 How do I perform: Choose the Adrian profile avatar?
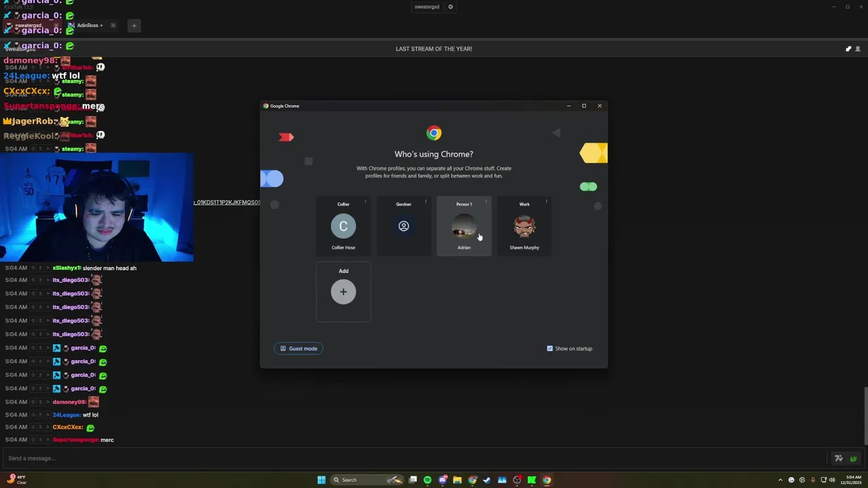(464, 226)
